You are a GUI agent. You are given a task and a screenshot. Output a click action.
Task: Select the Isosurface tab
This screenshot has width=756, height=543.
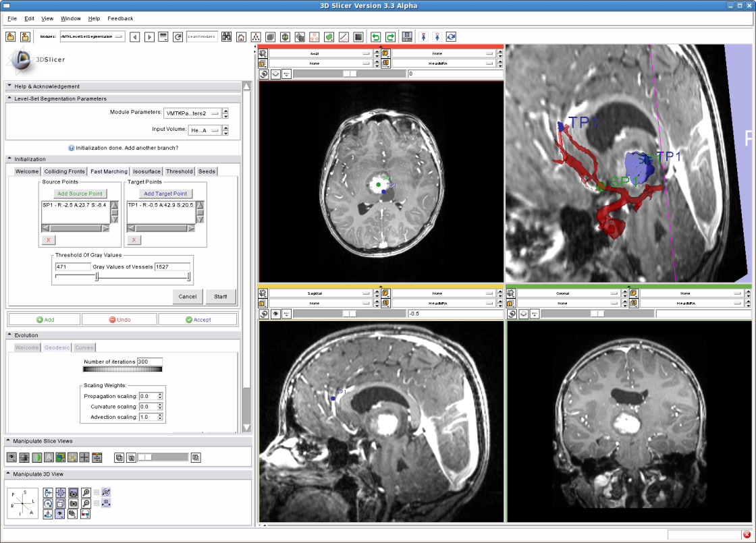146,171
